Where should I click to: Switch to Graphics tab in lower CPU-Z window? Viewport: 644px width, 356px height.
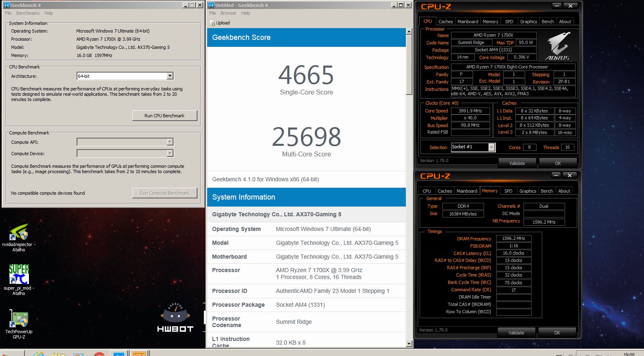[528, 191]
